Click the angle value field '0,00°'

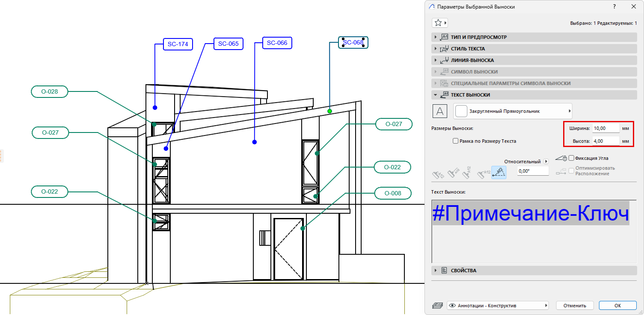pyautogui.click(x=533, y=171)
